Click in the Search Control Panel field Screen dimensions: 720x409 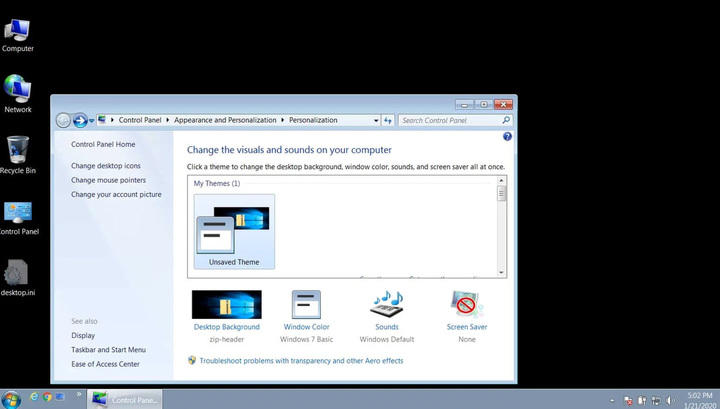point(450,120)
